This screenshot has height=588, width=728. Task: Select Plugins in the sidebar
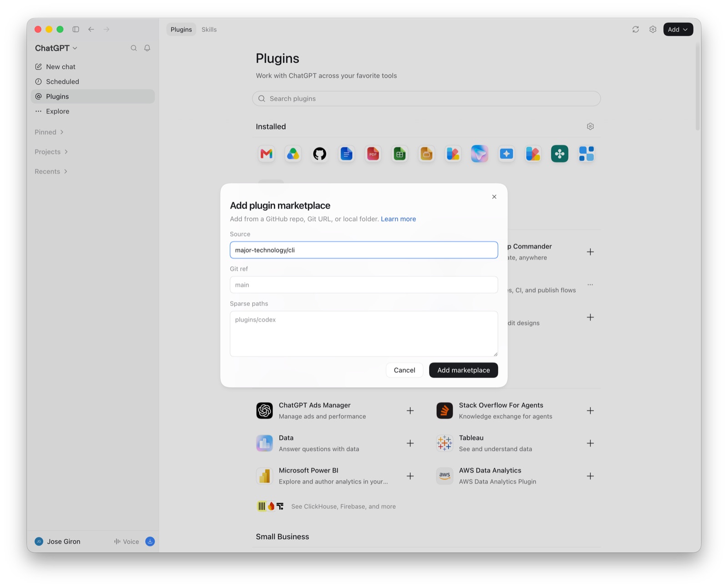tap(93, 96)
